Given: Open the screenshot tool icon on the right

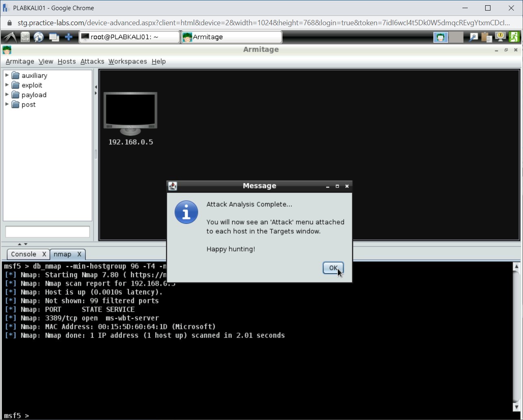Looking at the screenshot, I should pos(473,37).
